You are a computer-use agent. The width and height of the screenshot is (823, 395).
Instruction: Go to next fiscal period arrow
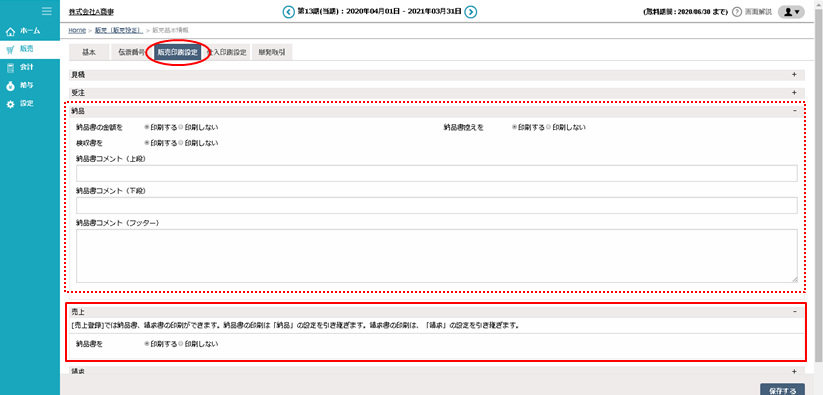(471, 11)
